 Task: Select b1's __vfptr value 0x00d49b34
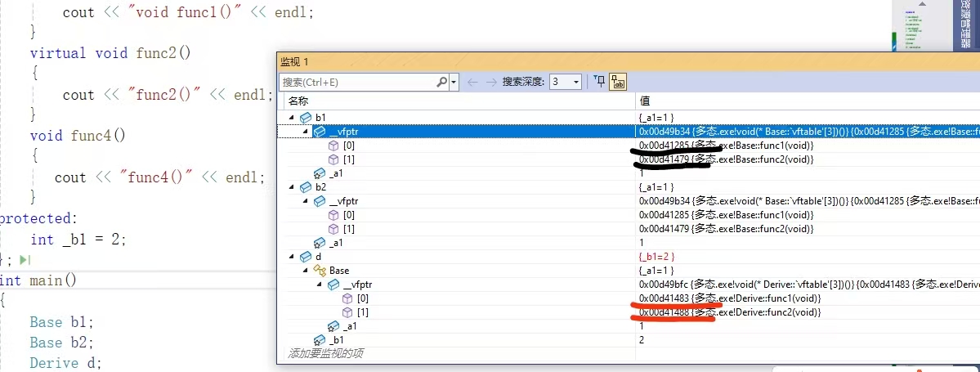click(x=808, y=132)
